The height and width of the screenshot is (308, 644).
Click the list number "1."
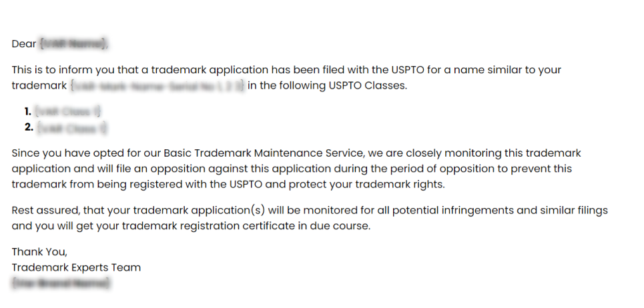pyautogui.click(x=28, y=111)
